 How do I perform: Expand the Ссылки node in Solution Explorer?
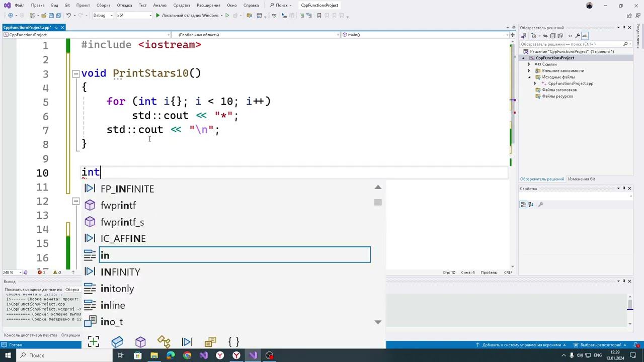(x=529, y=64)
